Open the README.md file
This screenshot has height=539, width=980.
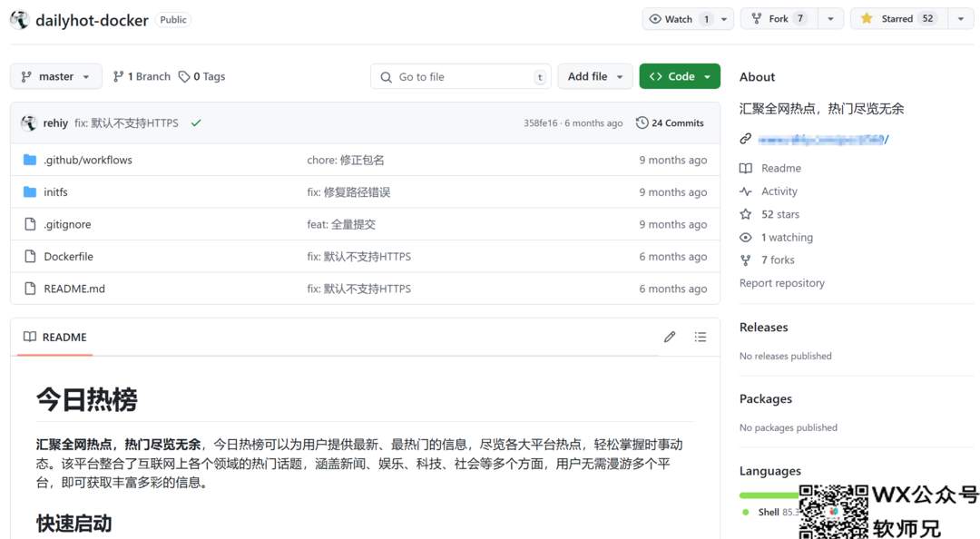(74, 289)
